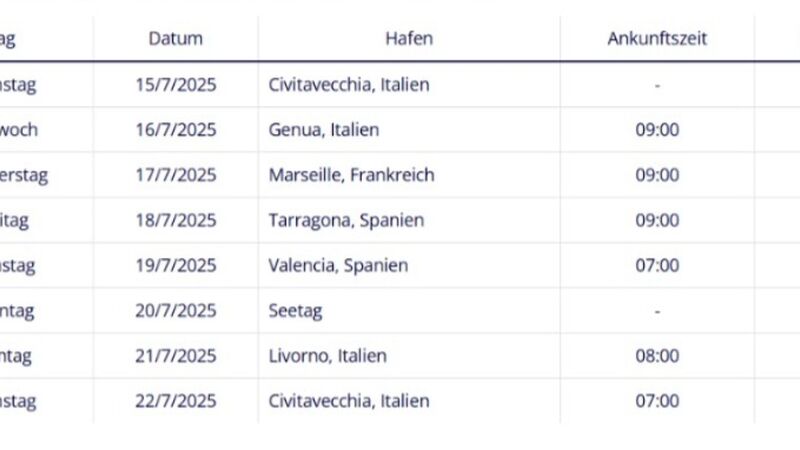Image resolution: width=800 pixels, height=450 pixels.
Task: Click the 08:00 arrival time for Livorno
Action: (x=657, y=356)
